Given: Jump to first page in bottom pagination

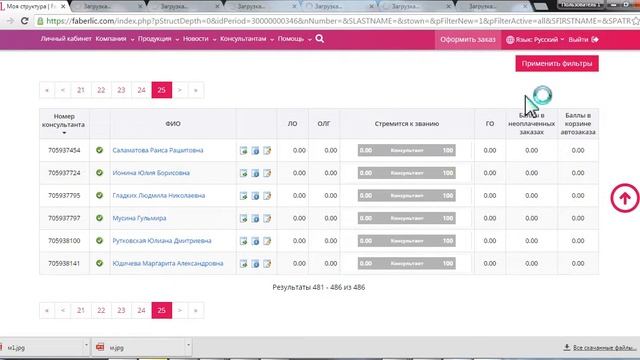Looking at the screenshot, I should pos(47,311).
